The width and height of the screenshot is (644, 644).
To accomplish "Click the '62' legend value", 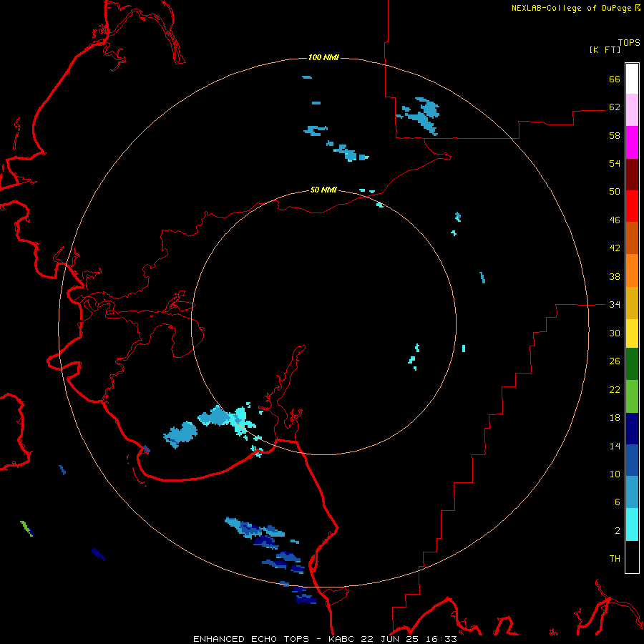I will pos(615,107).
